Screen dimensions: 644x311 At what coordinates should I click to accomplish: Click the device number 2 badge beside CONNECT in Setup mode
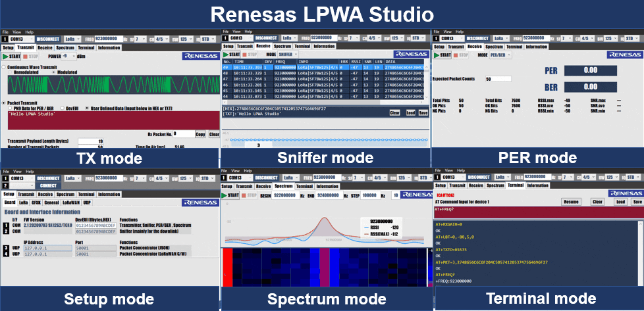pyautogui.click(x=5, y=186)
